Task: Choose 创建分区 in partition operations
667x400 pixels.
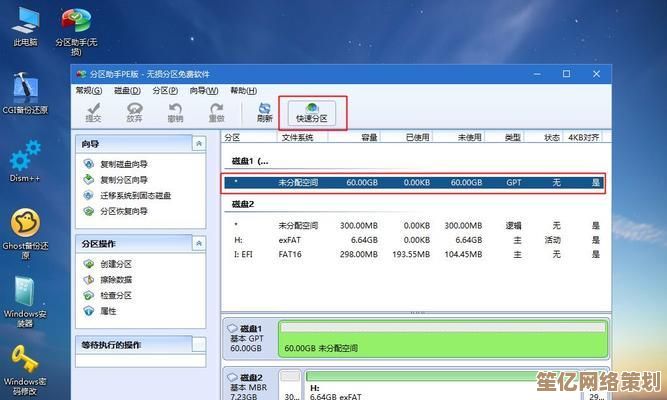Action: click(x=115, y=264)
